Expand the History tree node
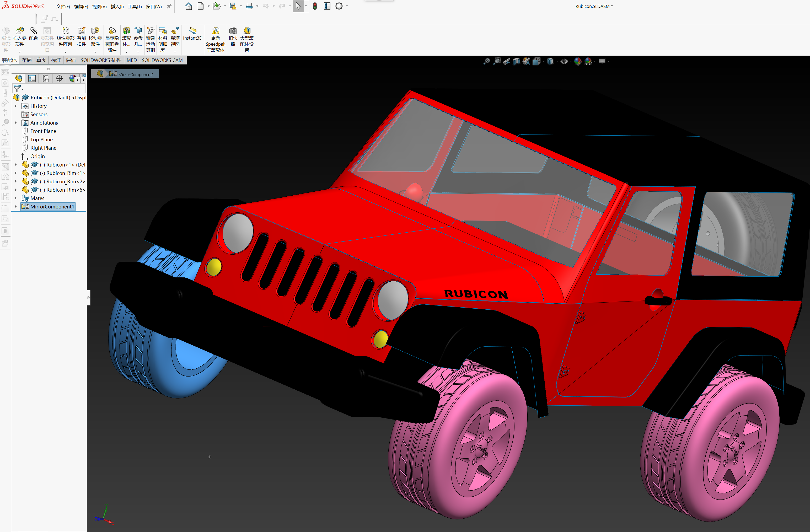 pyautogui.click(x=16, y=106)
